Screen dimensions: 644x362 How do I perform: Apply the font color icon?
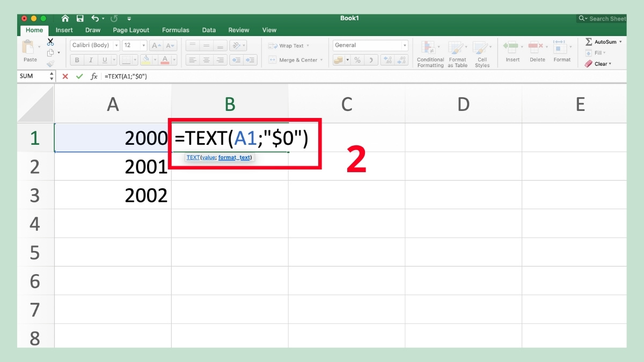165,60
